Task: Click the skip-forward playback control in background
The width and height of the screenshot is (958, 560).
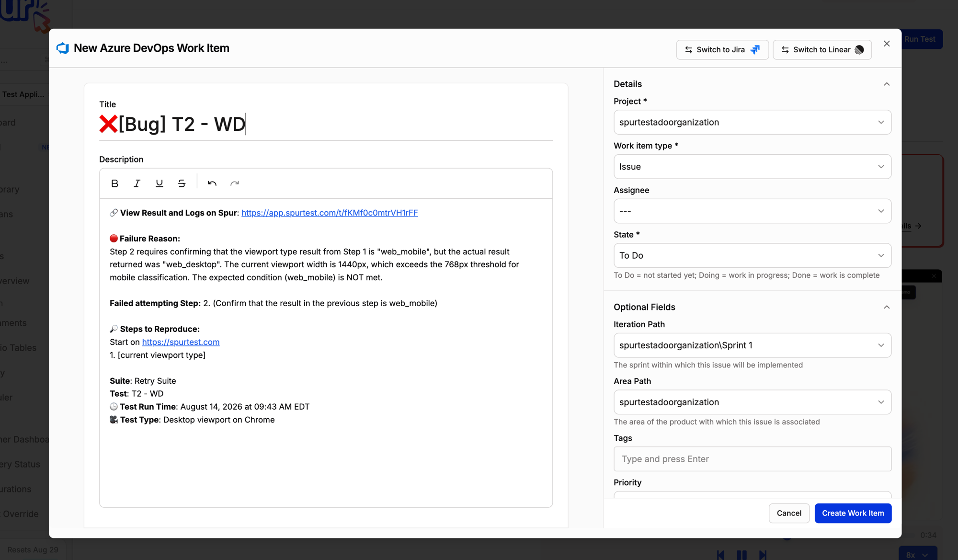Action: pos(763,555)
